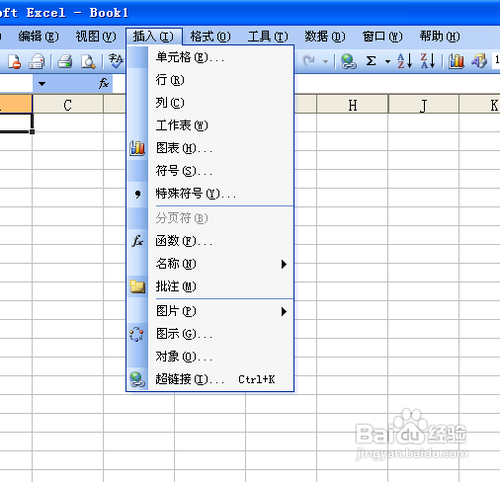Select 单元格(E) from the Insert menu
Viewport: 500px width, 482px height.
click(x=221, y=57)
